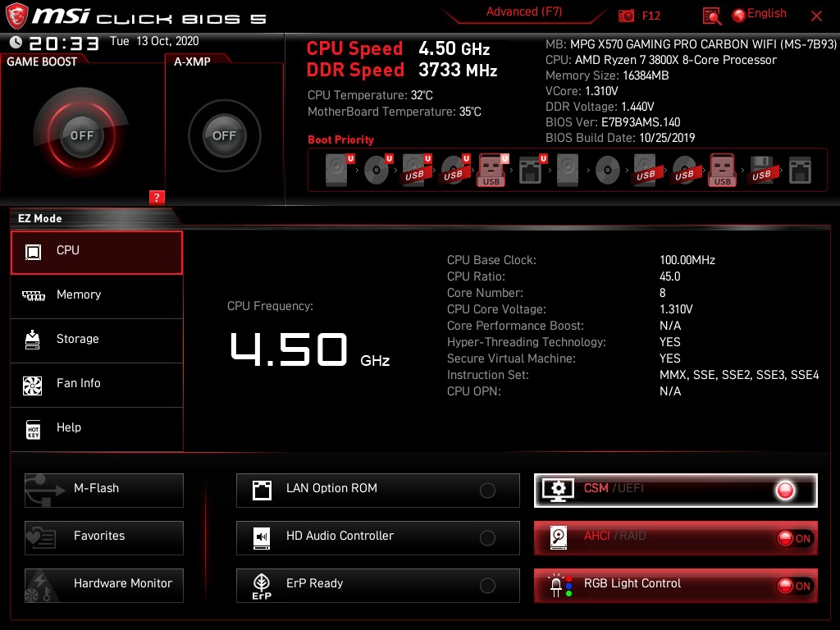Screen dimensions: 840x630
Task: Click the ErP leaf icon
Action: point(262,586)
